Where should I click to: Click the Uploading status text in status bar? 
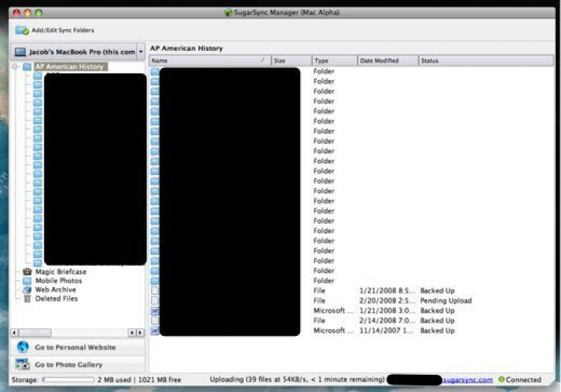[297, 379]
